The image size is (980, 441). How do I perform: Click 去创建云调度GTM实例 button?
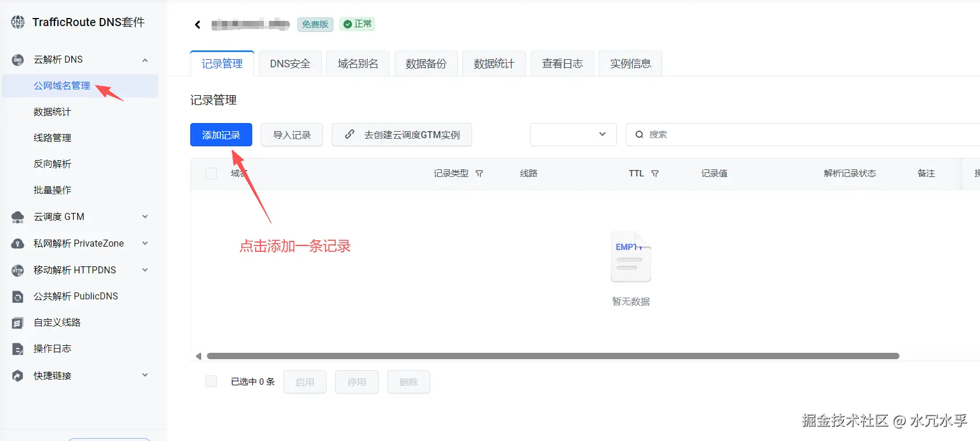[x=402, y=135]
